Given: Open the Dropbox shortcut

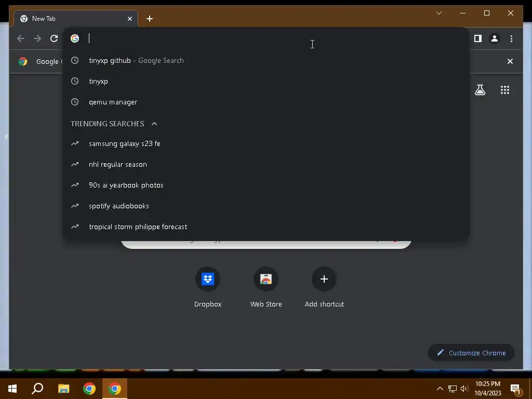Looking at the screenshot, I should pyautogui.click(x=208, y=287).
